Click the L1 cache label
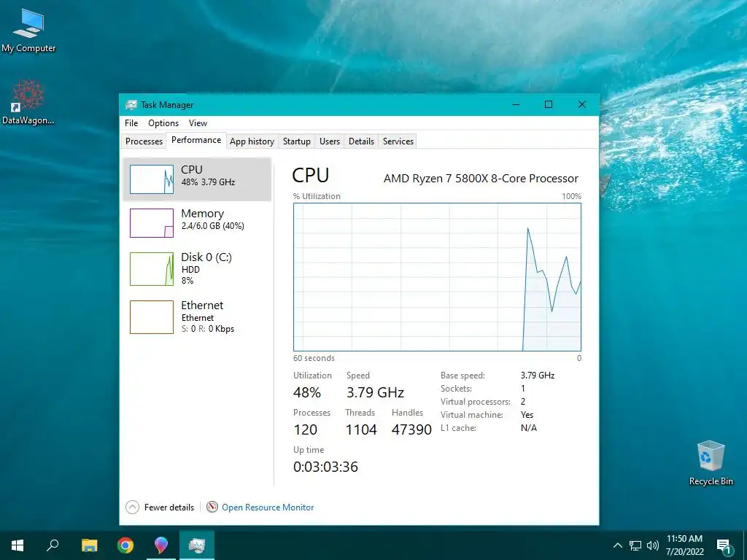 tap(458, 427)
